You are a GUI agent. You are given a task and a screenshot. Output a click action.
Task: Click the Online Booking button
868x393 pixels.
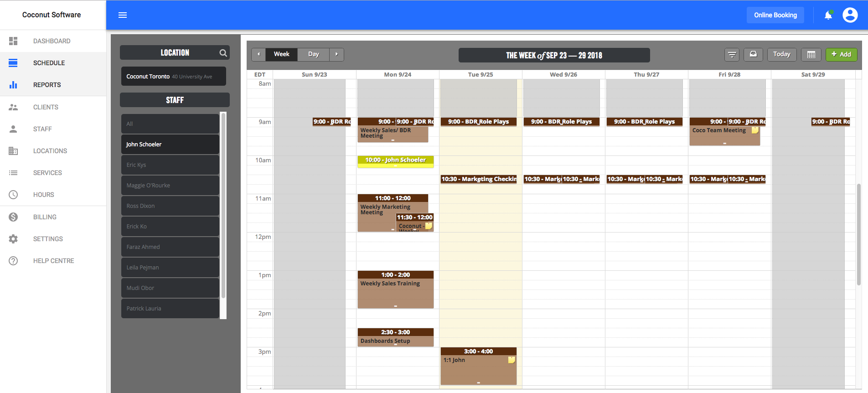[775, 15]
